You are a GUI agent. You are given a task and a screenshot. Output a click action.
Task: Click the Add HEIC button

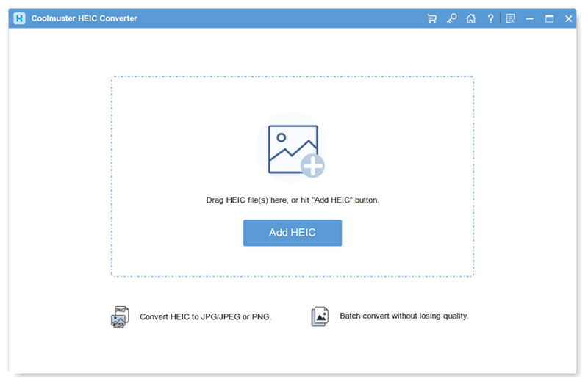(292, 233)
